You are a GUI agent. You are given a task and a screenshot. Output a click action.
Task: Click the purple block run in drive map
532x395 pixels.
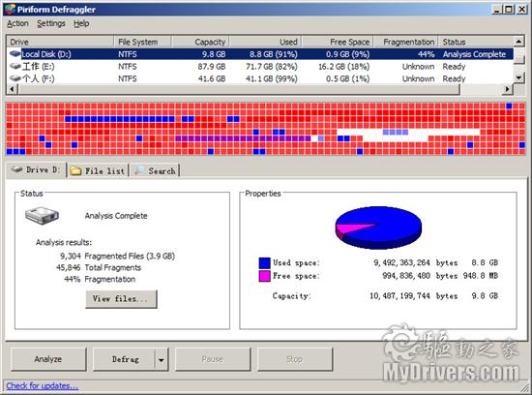243,138
